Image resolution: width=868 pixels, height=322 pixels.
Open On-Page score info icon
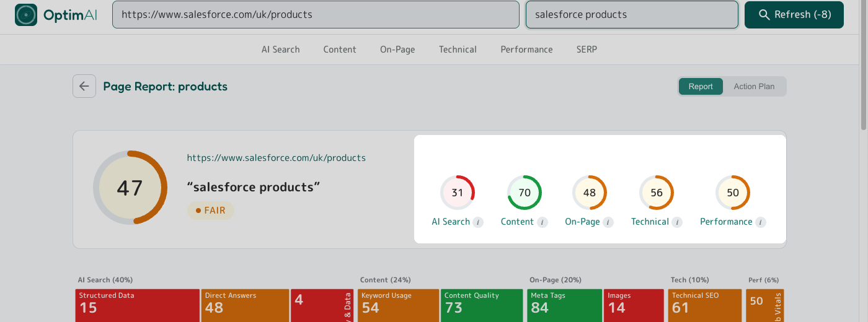pos(608,222)
